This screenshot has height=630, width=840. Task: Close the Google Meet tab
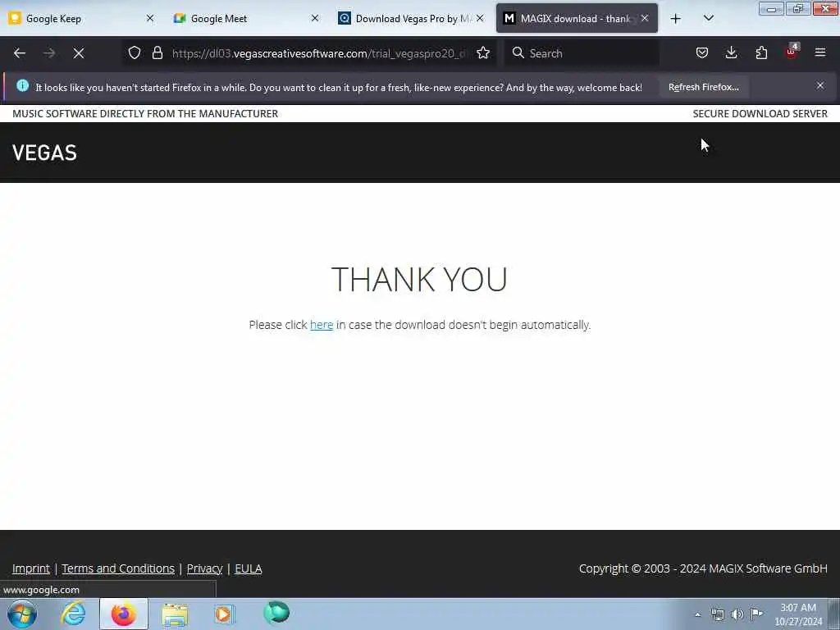pos(315,18)
